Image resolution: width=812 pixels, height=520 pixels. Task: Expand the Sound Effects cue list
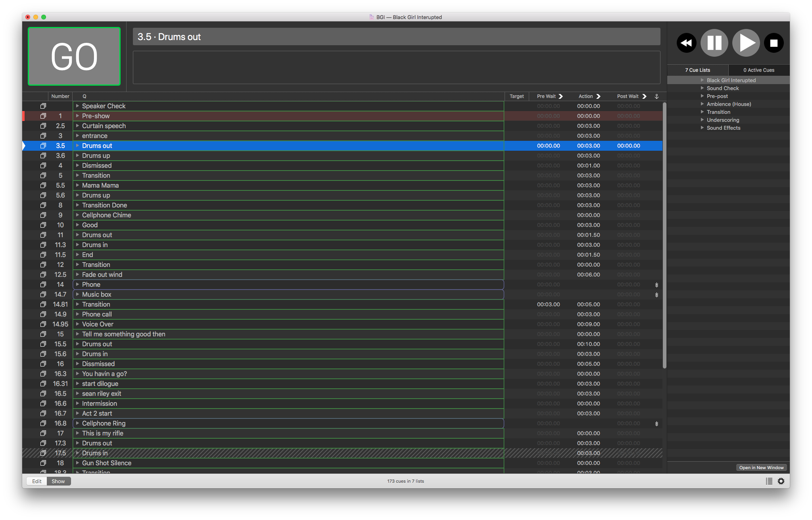pyautogui.click(x=702, y=128)
